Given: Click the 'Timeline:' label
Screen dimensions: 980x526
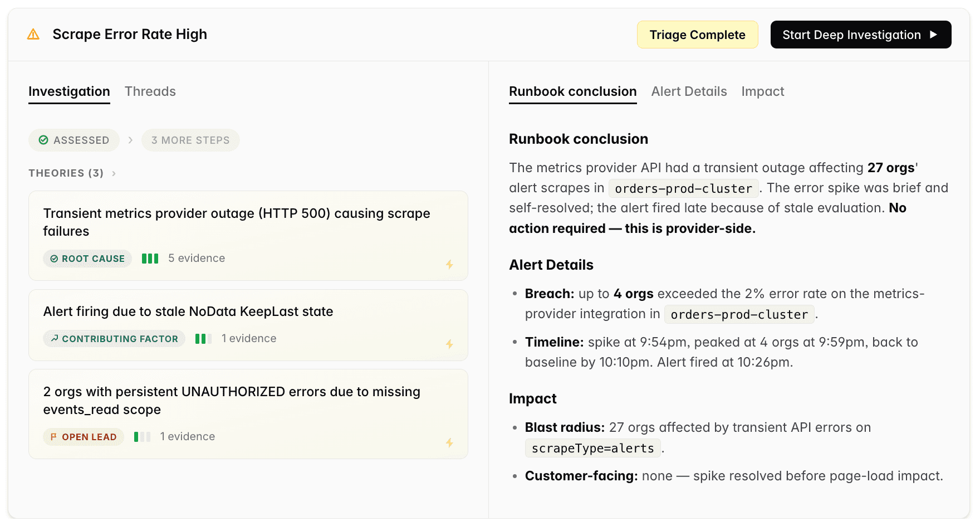Looking at the screenshot, I should 555,342.
